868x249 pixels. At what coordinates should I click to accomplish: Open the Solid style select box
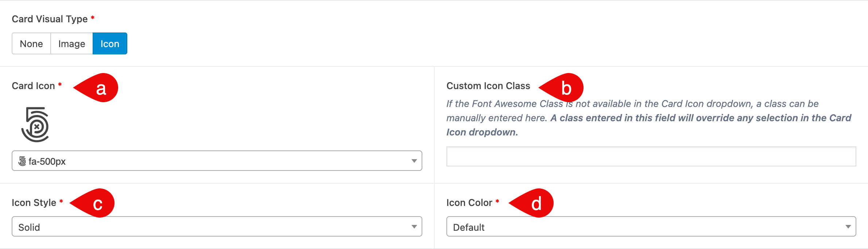coord(217,227)
